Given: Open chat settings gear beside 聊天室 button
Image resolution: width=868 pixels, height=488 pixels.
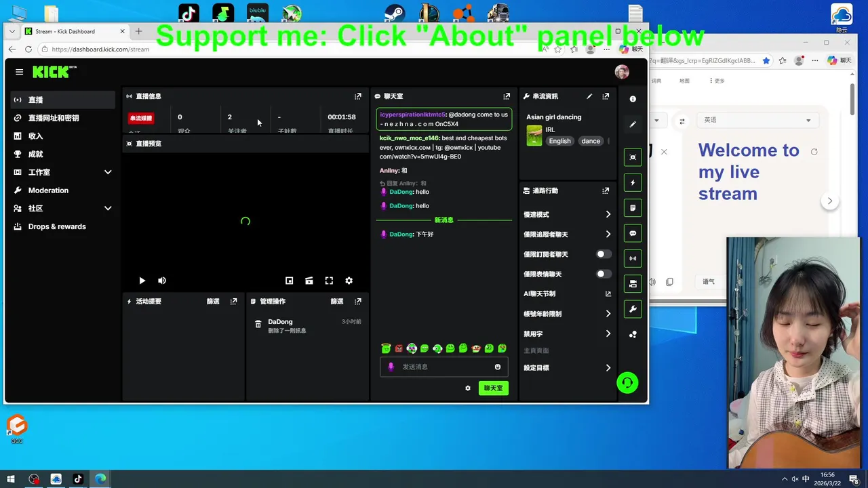Looking at the screenshot, I should (468, 388).
